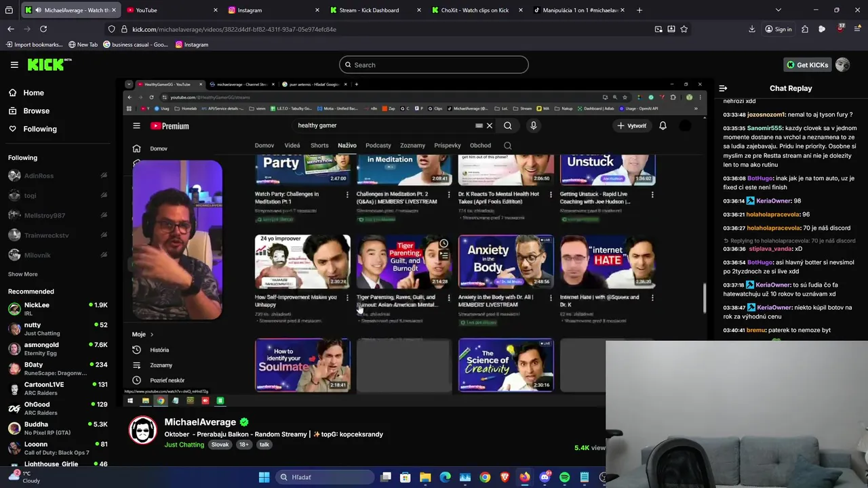The image size is (868, 488).
Task: Bookmark this page with star icon
Action: (x=684, y=29)
